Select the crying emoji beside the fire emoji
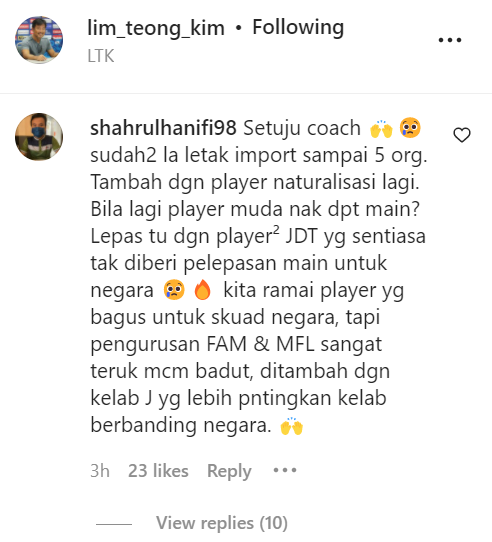 [174, 289]
